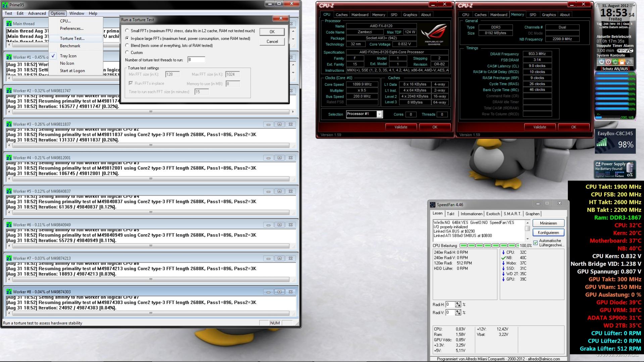Toggle the Tray Icon checkmark in Options menu

53,56
